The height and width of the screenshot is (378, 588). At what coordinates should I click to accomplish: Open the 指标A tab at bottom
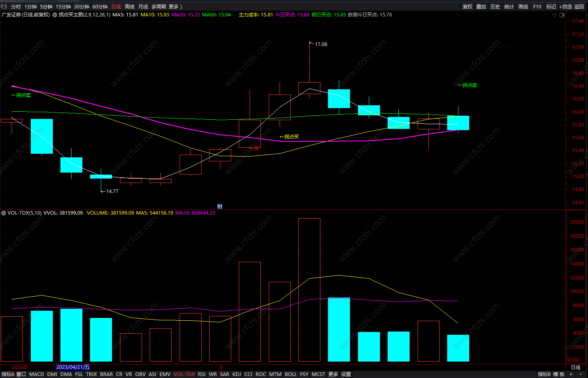[x=8, y=374]
